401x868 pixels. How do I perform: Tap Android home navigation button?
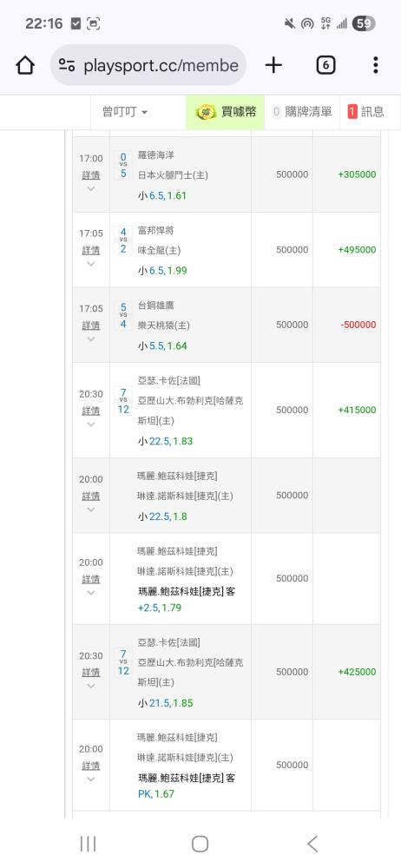click(x=200, y=844)
